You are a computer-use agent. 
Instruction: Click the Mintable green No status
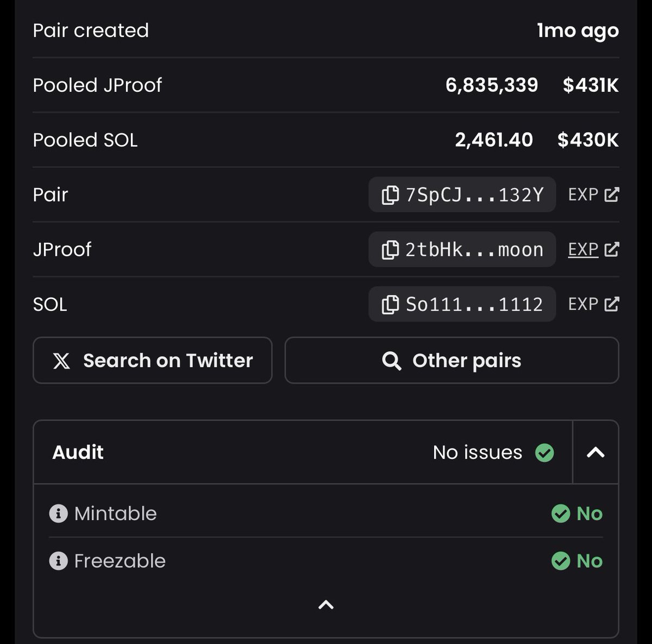pos(577,513)
